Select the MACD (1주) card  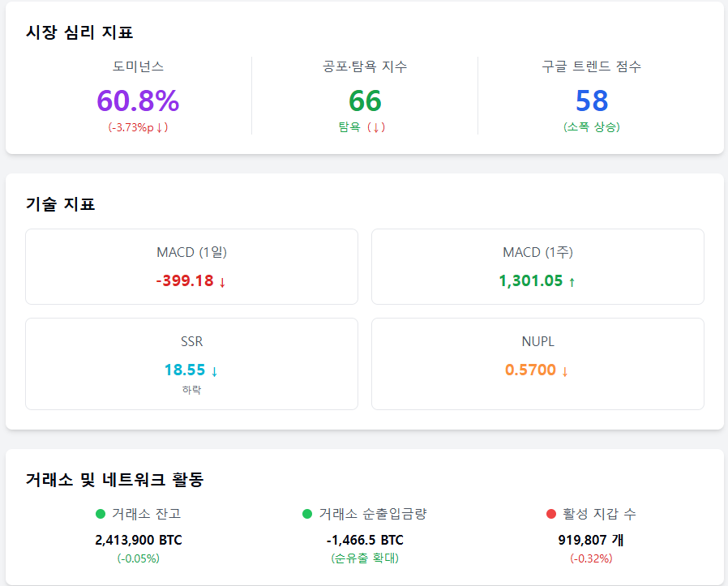537,267
